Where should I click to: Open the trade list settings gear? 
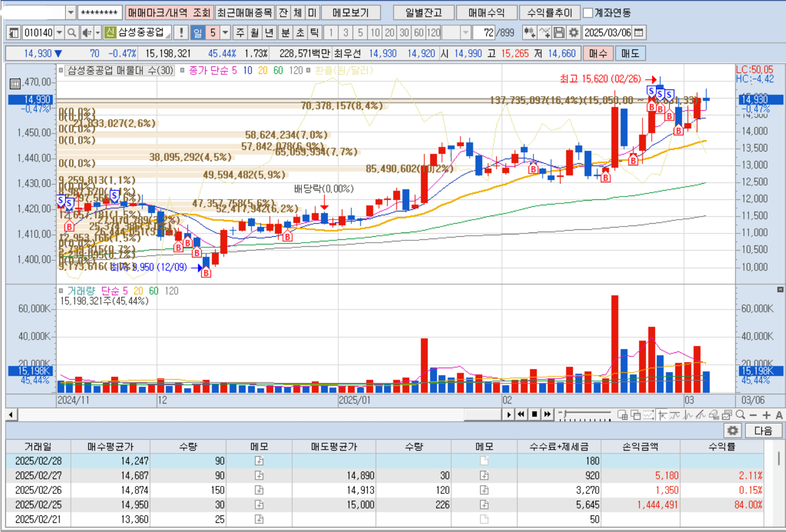point(733,431)
